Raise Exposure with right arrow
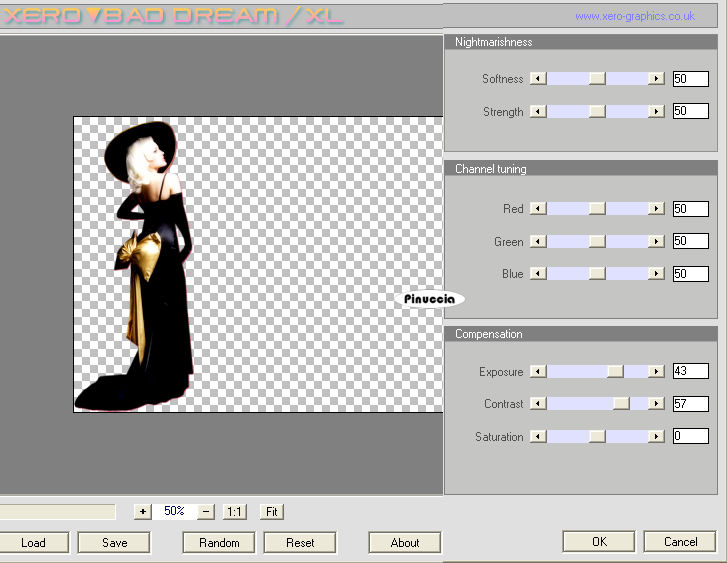727x563 pixels. [657, 371]
